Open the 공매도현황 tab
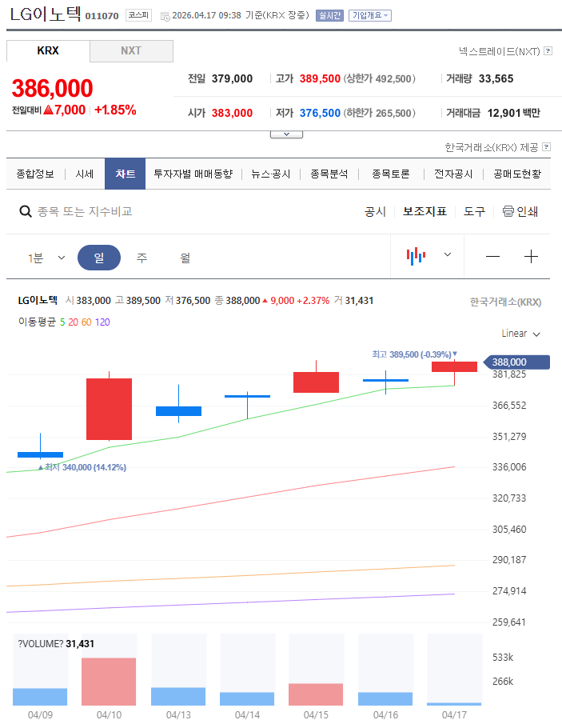The image size is (562, 728). (517, 174)
